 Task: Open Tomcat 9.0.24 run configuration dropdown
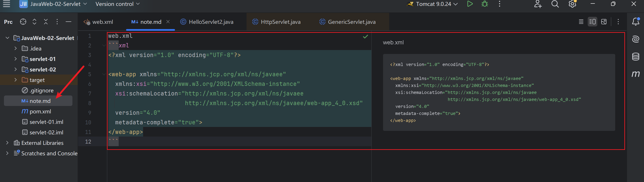[433, 4]
